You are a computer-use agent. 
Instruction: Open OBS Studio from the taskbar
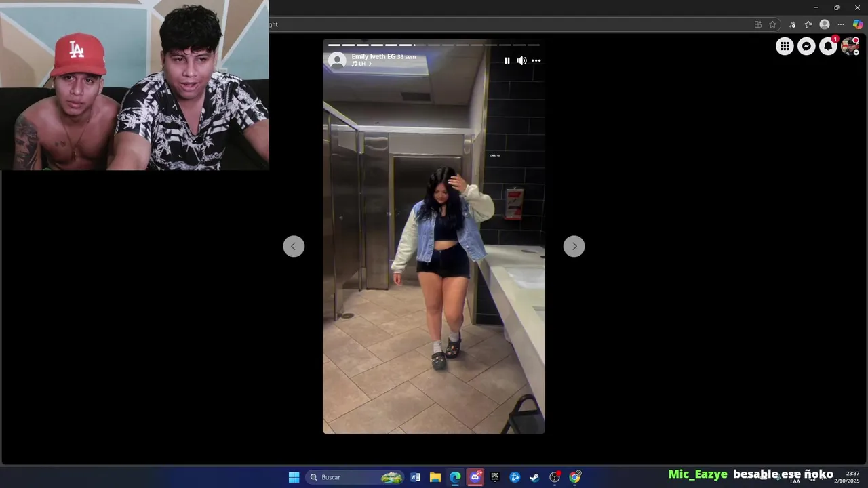click(555, 477)
